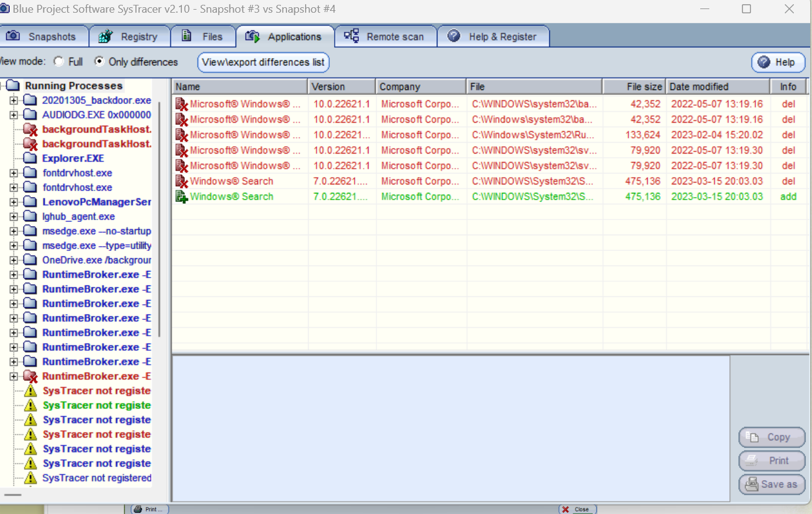This screenshot has width=812, height=514.
Task: Choose the Only differences radio button
Action: click(x=99, y=62)
